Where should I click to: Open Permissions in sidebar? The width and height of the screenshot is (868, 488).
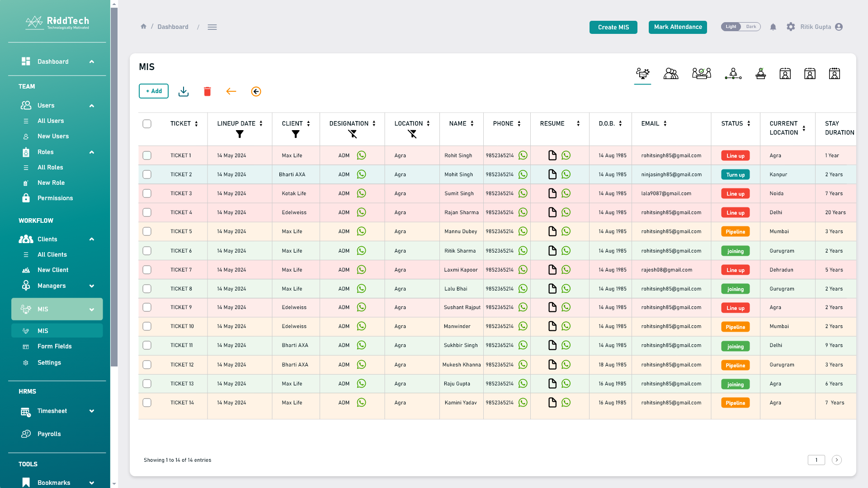tap(55, 198)
